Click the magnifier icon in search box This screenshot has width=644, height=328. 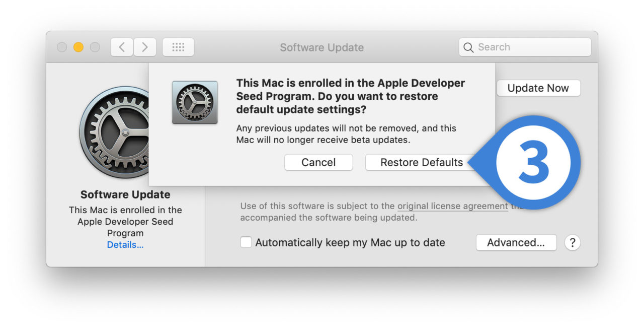coord(468,47)
